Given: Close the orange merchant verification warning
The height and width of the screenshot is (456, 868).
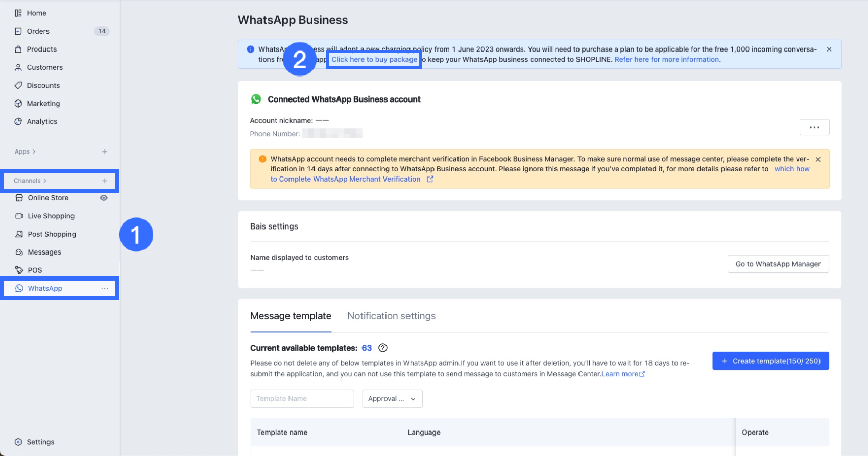Looking at the screenshot, I should (818, 159).
